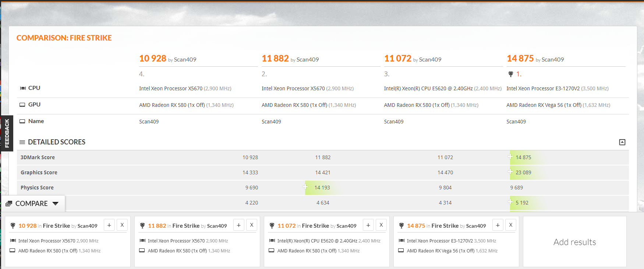
Task: Click the Physics Score value 9 690
Action: (x=252, y=188)
